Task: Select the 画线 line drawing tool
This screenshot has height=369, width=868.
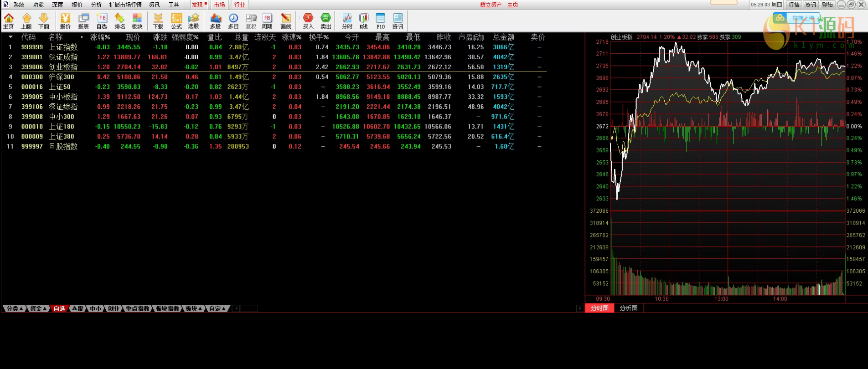Action: tap(286, 21)
